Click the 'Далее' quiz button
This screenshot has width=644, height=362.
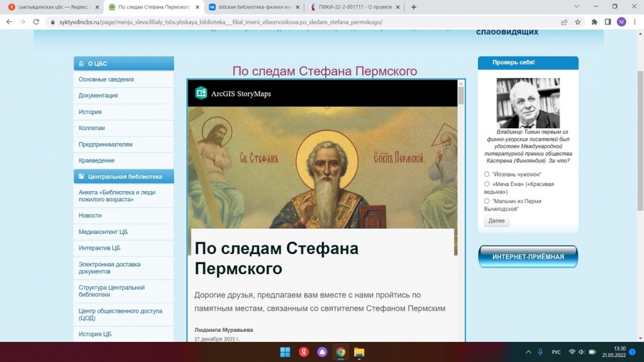[x=497, y=221]
